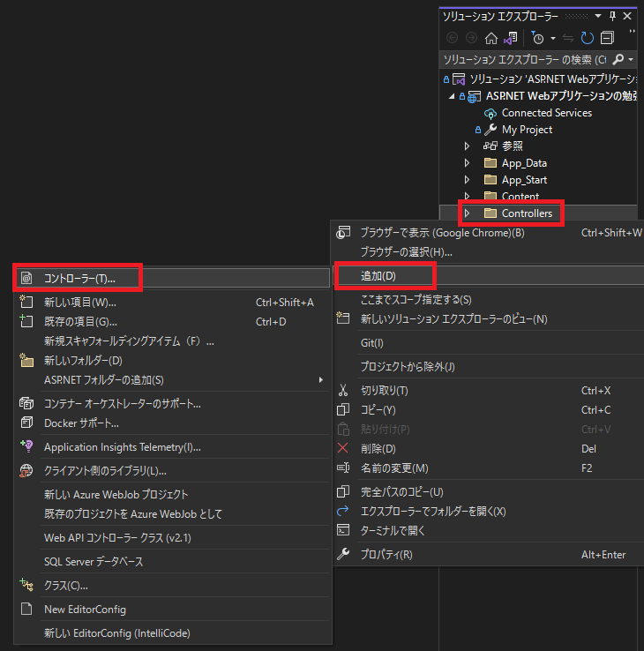Click the wrench icon beside My Project
Screen dimensions: 644x651
[490, 130]
